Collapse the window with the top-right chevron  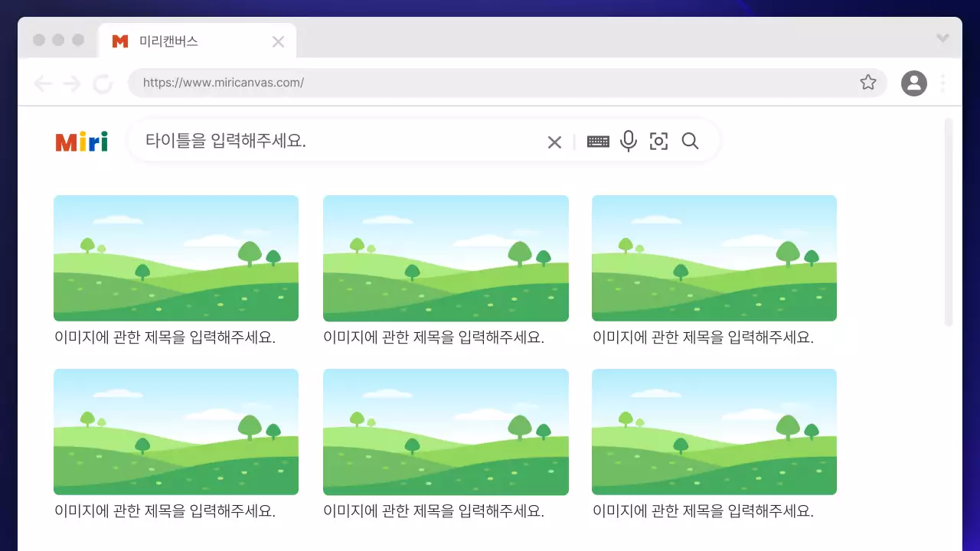click(x=942, y=38)
